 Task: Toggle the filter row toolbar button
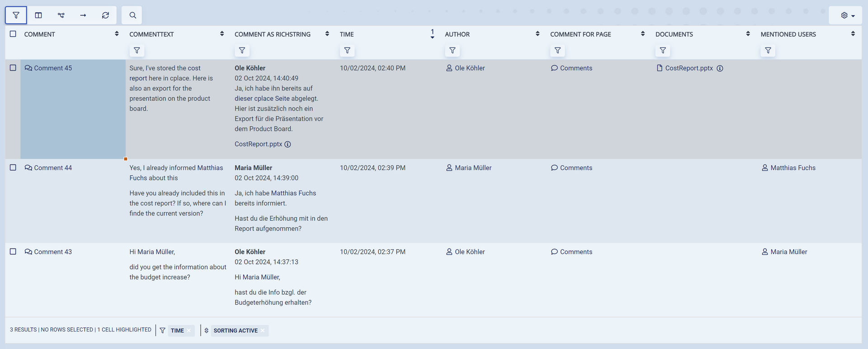point(16,15)
